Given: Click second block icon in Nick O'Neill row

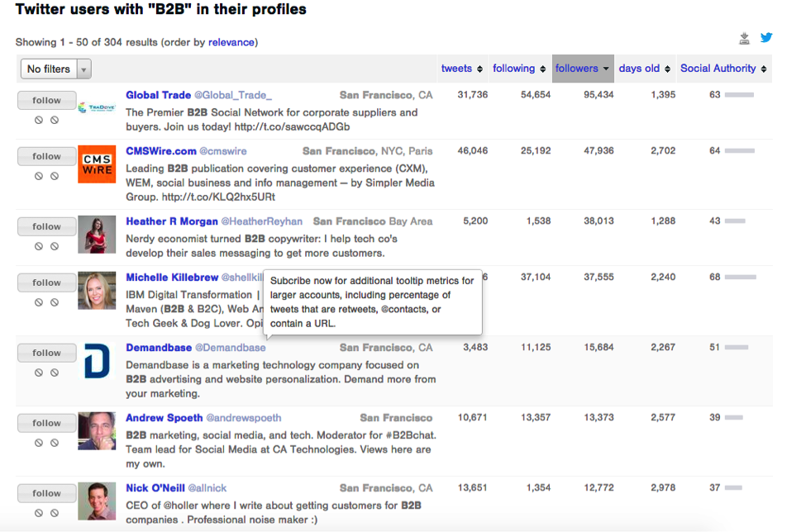Looking at the screenshot, I should (55, 513).
